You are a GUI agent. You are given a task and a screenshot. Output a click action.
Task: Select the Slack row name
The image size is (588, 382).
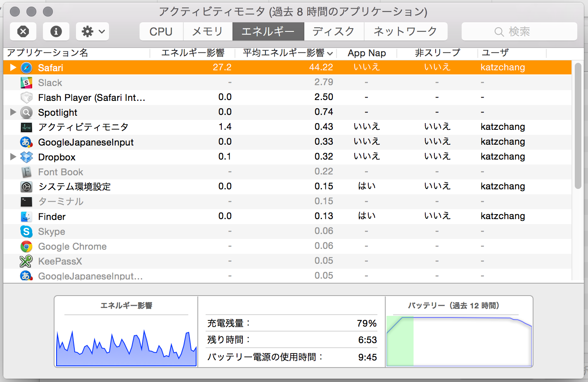50,83
